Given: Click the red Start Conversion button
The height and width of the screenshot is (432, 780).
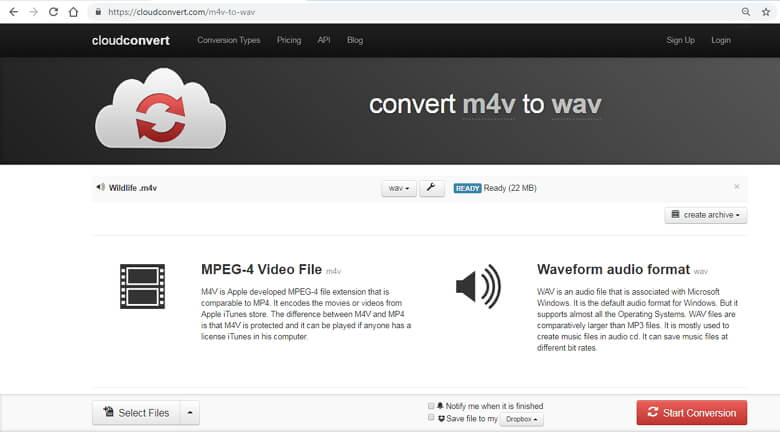Looking at the screenshot, I should (692, 413).
